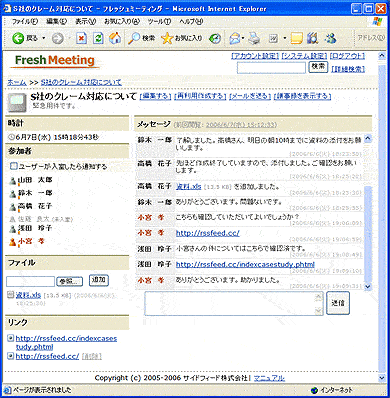Go to the Home page icon
Viewport: 390px width, 398px height.
(115, 38)
